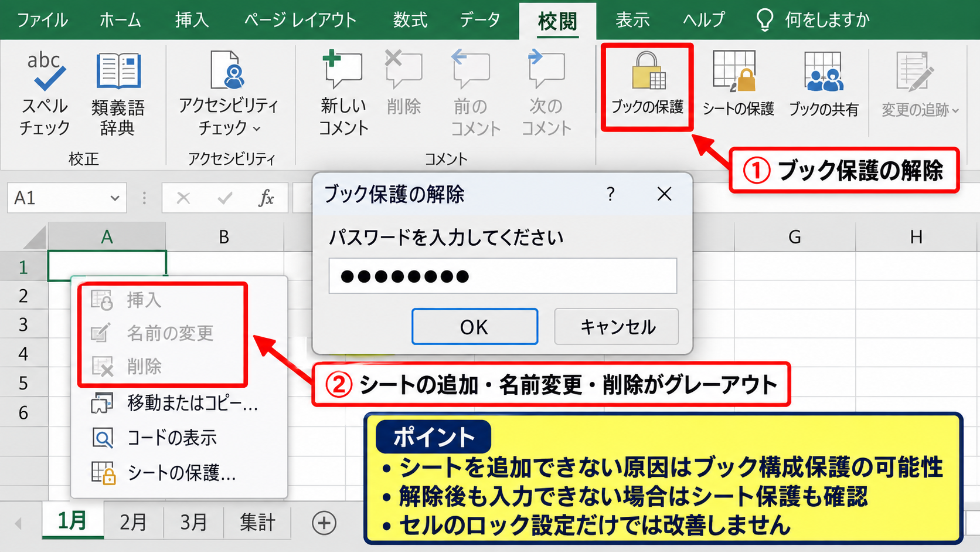This screenshot has width=980, height=552.
Task: Select コードの表示 in context menu
Action: (x=179, y=438)
